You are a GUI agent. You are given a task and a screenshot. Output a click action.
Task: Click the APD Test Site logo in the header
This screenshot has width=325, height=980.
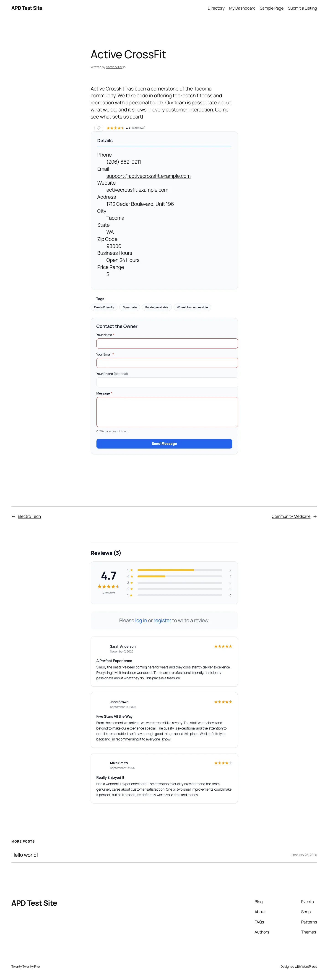27,8
